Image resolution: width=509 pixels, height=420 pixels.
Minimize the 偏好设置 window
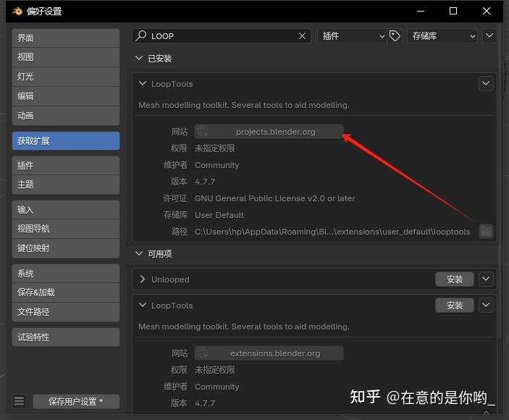[421, 11]
